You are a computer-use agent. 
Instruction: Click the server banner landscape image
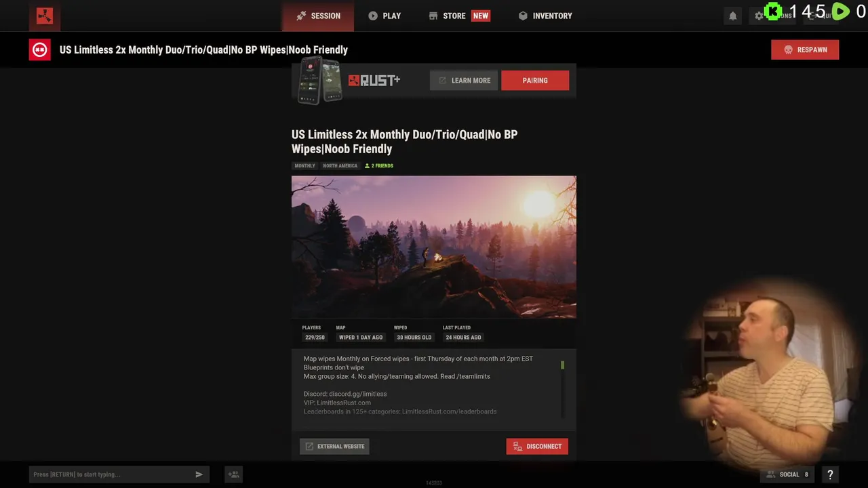pos(434,247)
